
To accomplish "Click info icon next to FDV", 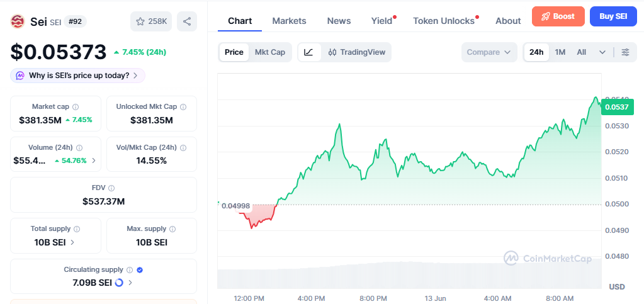I will (x=111, y=188).
